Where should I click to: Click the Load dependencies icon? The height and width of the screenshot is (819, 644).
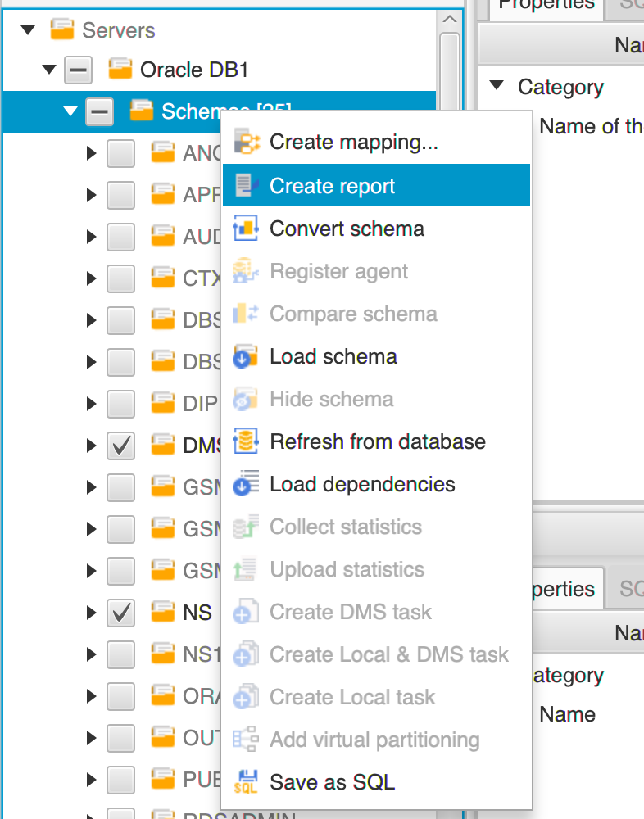click(x=246, y=484)
